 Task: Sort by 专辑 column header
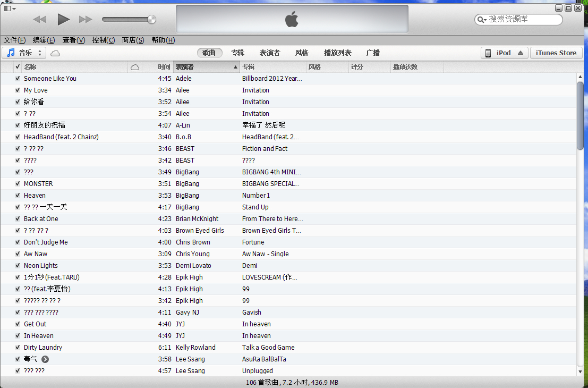(x=272, y=67)
